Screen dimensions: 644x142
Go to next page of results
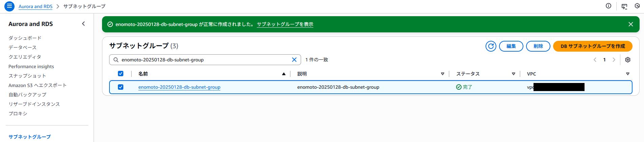[x=614, y=60]
